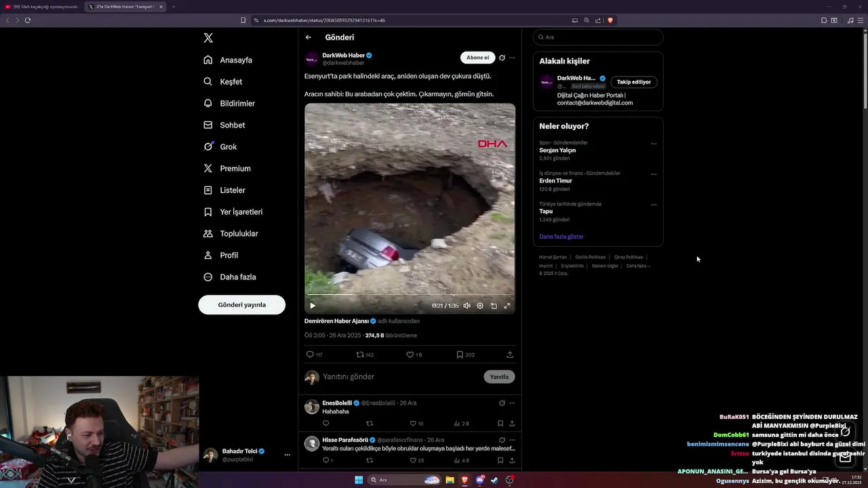Go to Anasayfa in the sidebar
Image resolution: width=868 pixels, height=488 pixels.
pos(228,60)
